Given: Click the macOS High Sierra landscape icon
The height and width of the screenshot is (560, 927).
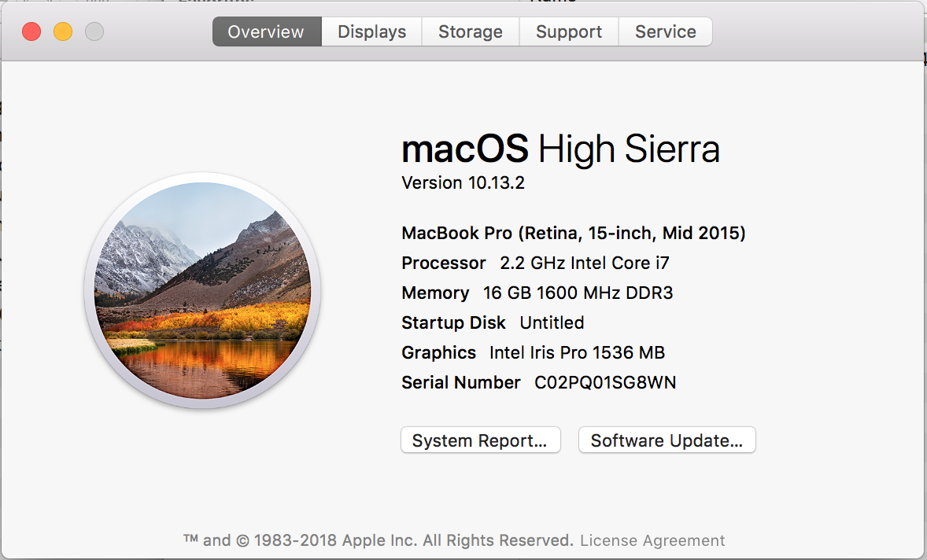Looking at the screenshot, I should (x=202, y=290).
